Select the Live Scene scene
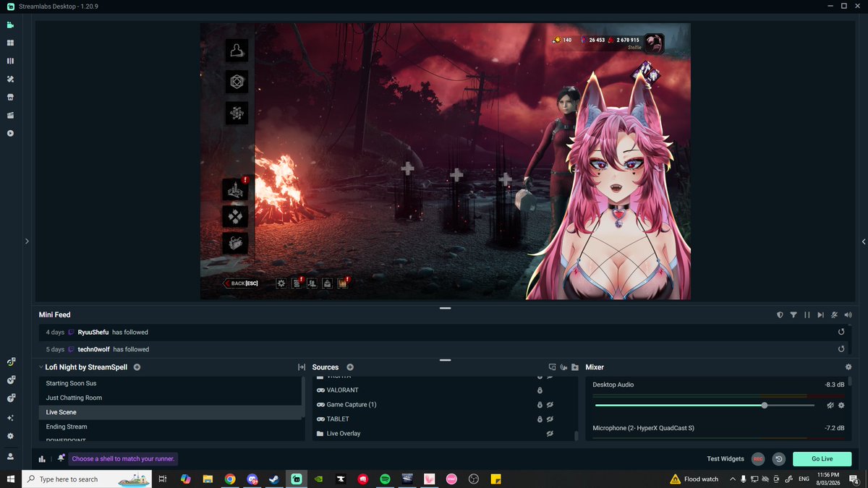 click(x=171, y=412)
